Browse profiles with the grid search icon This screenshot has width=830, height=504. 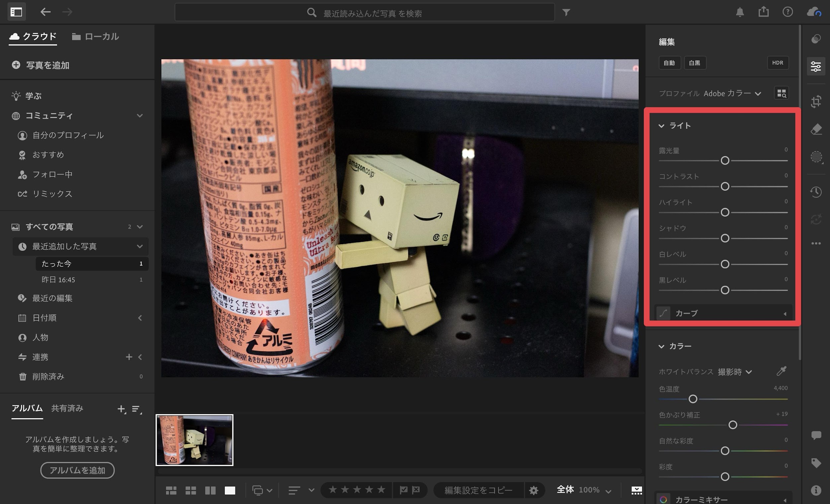(x=782, y=93)
